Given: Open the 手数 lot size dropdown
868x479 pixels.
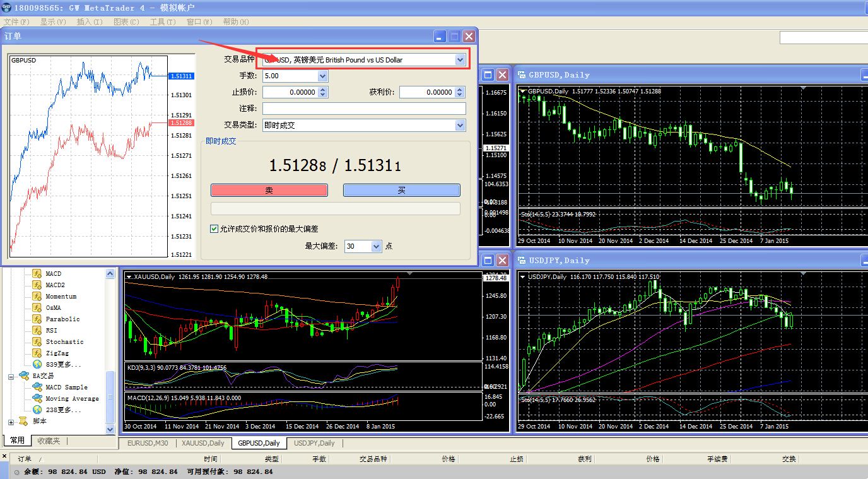Looking at the screenshot, I should [322, 76].
